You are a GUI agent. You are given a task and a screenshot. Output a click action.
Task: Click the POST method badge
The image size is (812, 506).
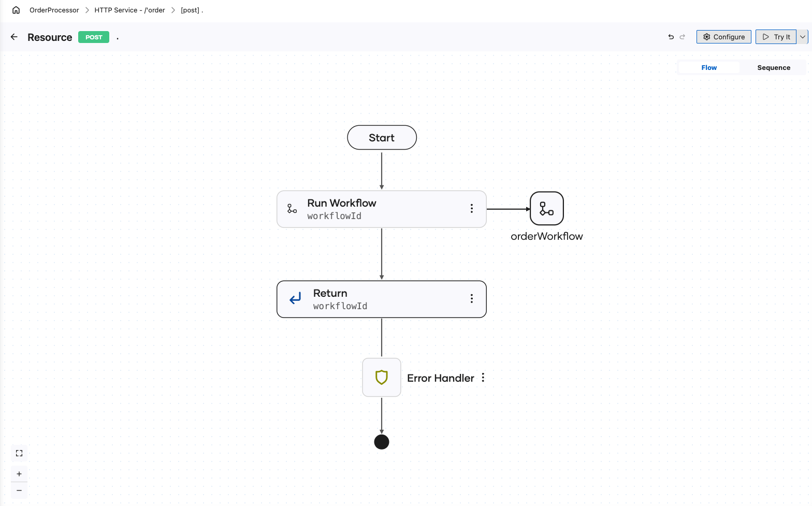click(x=94, y=37)
